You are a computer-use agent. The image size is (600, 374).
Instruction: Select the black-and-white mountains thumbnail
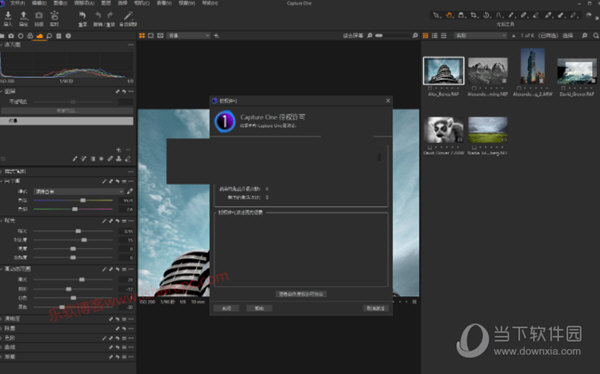coord(488,71)
